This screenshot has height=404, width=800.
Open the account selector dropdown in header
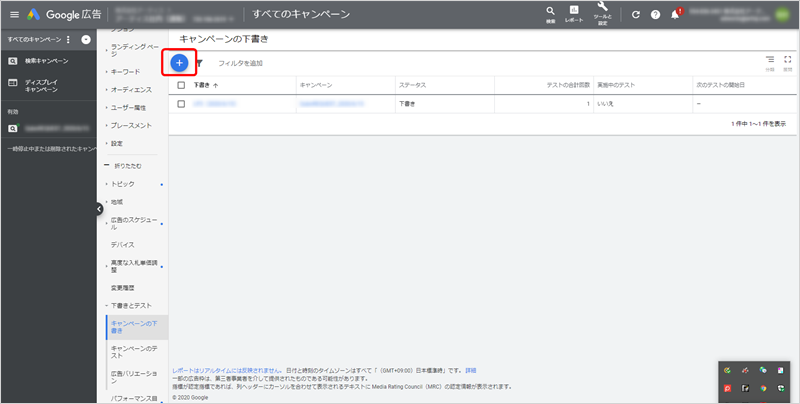click(x=173, y=14)
